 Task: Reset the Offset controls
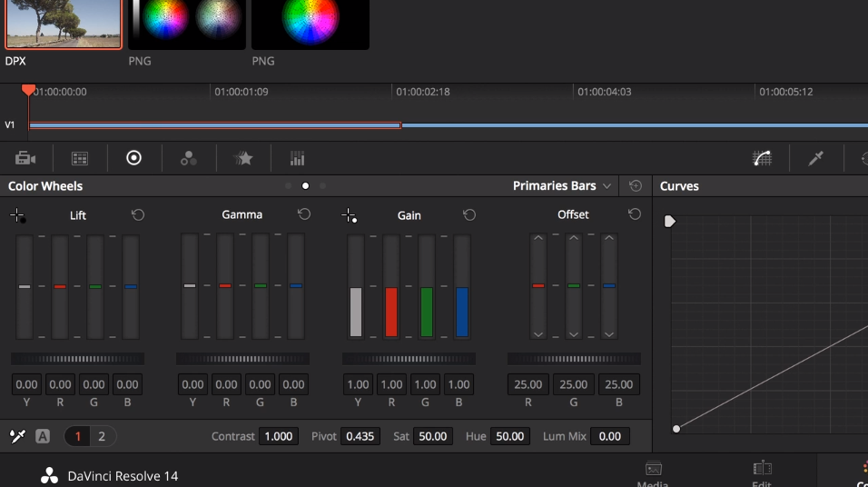pos(635,214)
